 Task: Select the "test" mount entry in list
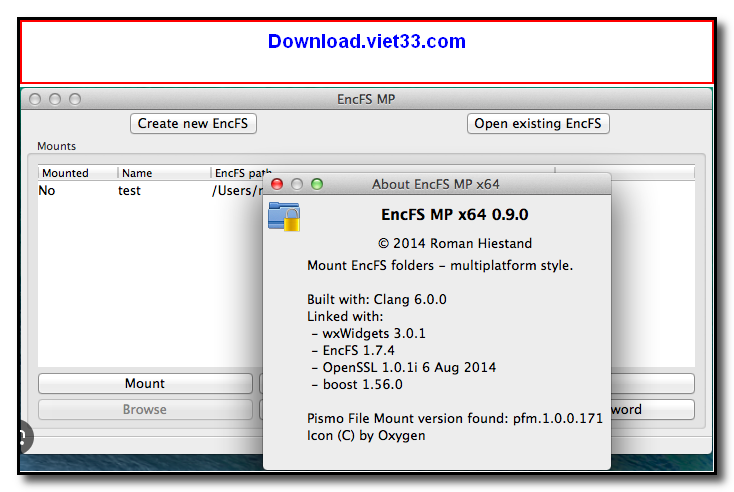point(129,190)
